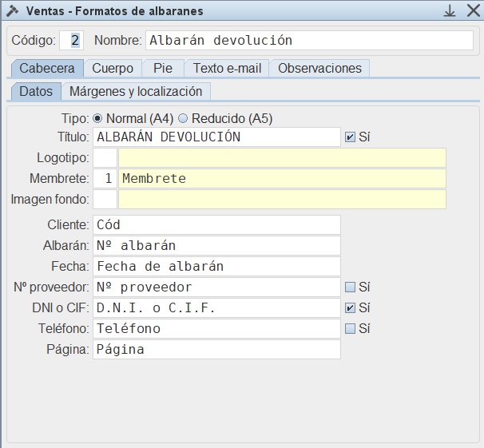Open the Observaciones tab

tap(319, 68)
